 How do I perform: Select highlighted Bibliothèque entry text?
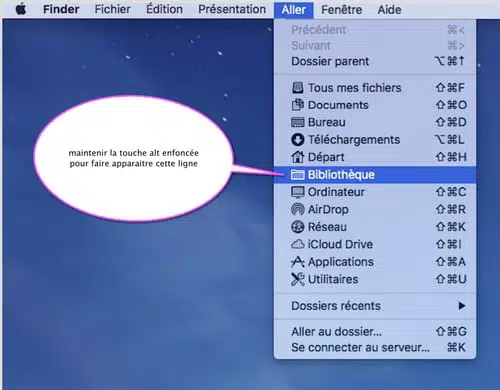pos(341,175)
